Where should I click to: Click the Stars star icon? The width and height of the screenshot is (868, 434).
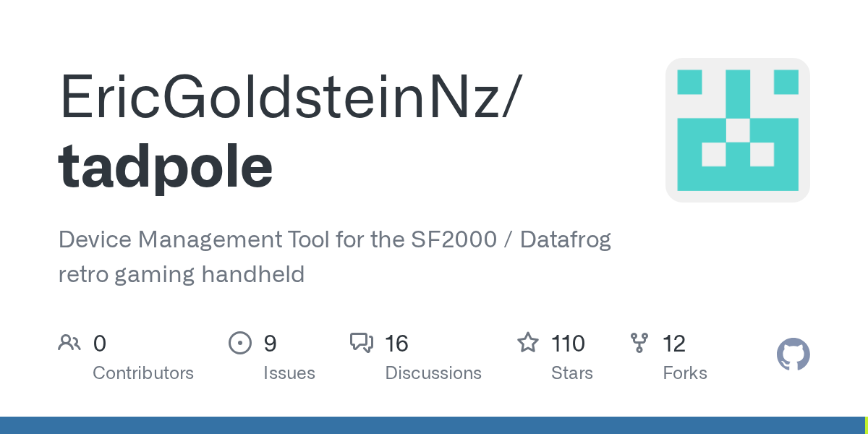(x=528, y=343)
